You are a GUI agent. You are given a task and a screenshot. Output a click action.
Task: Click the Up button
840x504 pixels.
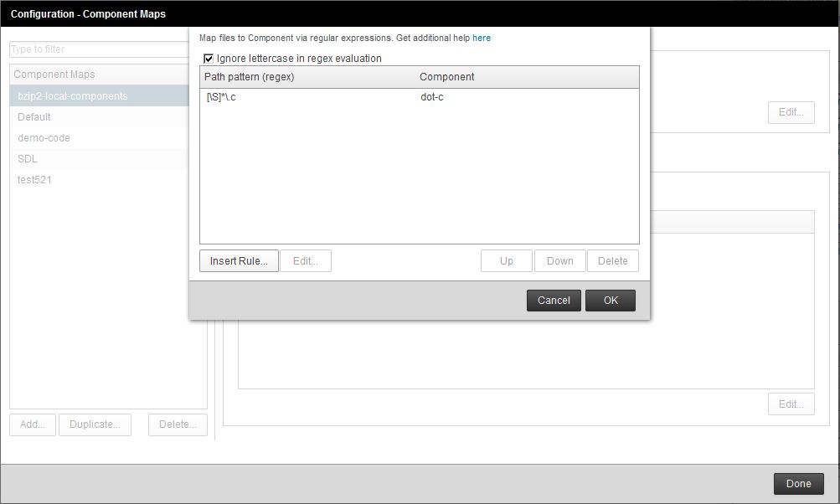click(x=506, y=261)
